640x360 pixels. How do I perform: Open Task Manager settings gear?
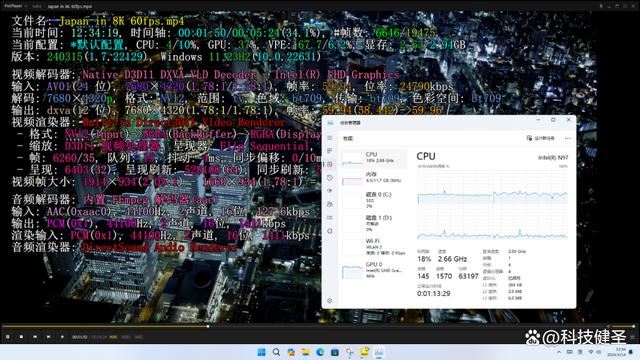(x=330, y=301)
